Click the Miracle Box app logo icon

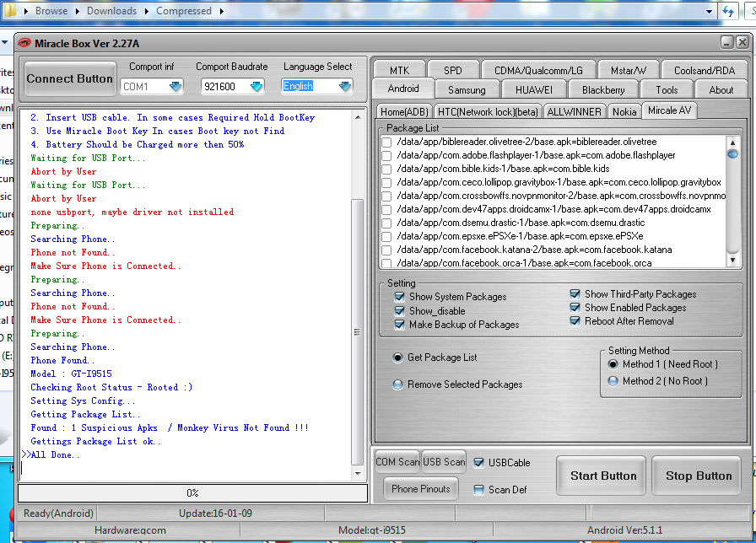[x=24, y=43]
